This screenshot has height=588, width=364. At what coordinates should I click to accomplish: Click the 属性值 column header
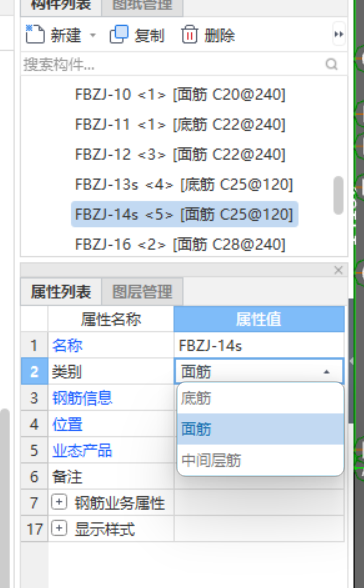(259, 320)
